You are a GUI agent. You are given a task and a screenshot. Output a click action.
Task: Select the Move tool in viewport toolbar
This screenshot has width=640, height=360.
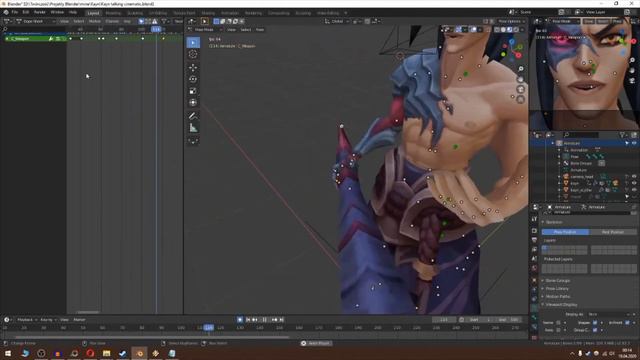[x=193, y=67]
